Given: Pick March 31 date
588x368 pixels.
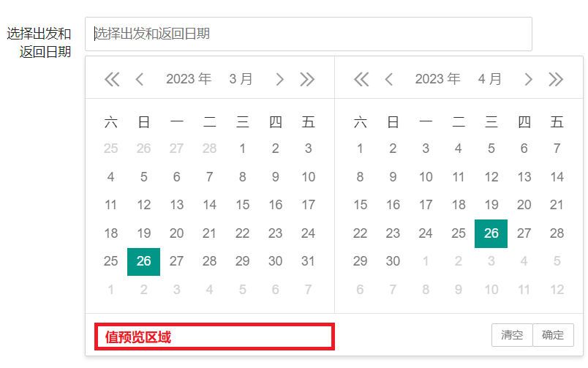Looking at the screenshot, I should (308, 261).
